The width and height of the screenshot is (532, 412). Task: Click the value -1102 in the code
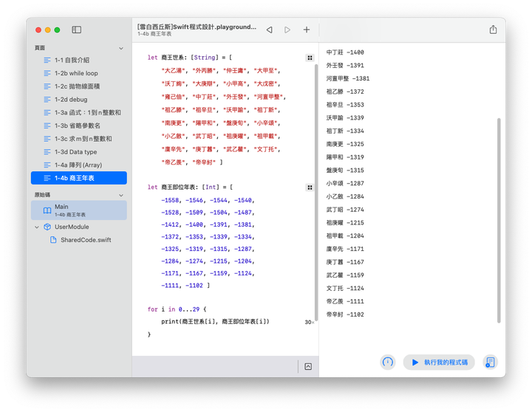point(194,286)
